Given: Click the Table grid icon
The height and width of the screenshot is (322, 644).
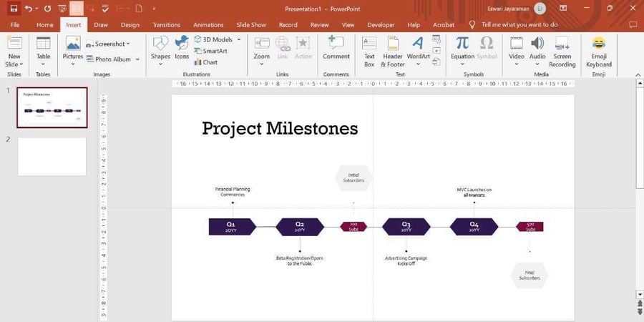Looking at the screenshot, I should tap(43, 43).
